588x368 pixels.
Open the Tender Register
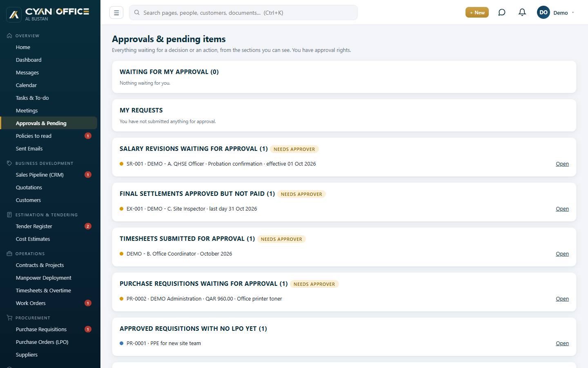[49, 226]
